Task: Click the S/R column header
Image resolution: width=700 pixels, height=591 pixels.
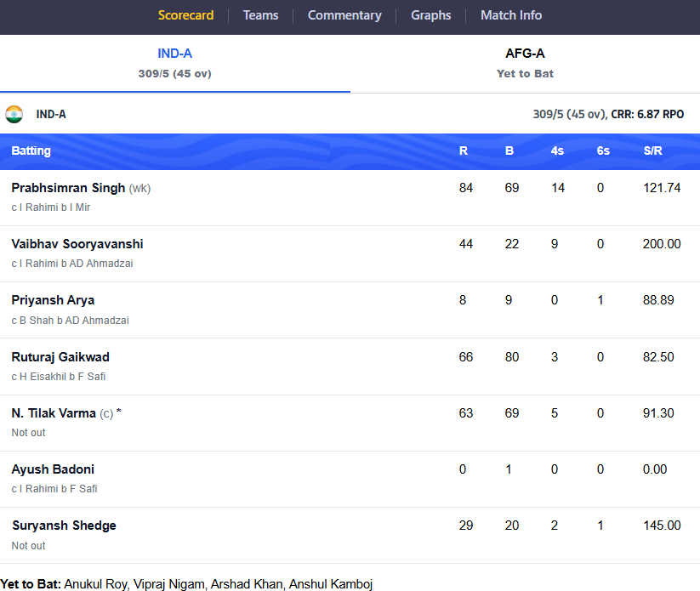Action: [652, 151]
